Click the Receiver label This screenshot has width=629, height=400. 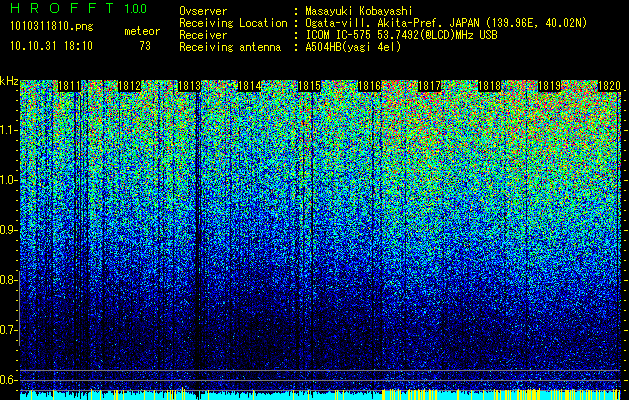click(203, 35)
